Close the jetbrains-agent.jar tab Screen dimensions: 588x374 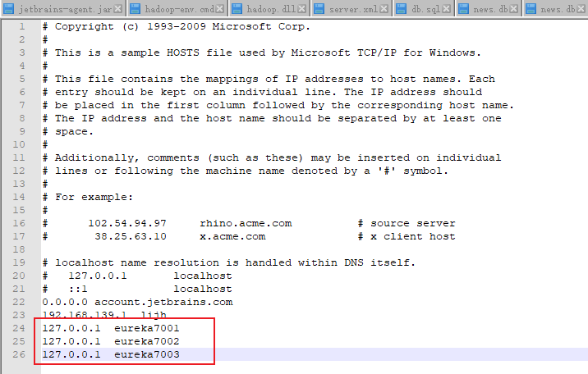pyautogui.click(x=117, y=8)
